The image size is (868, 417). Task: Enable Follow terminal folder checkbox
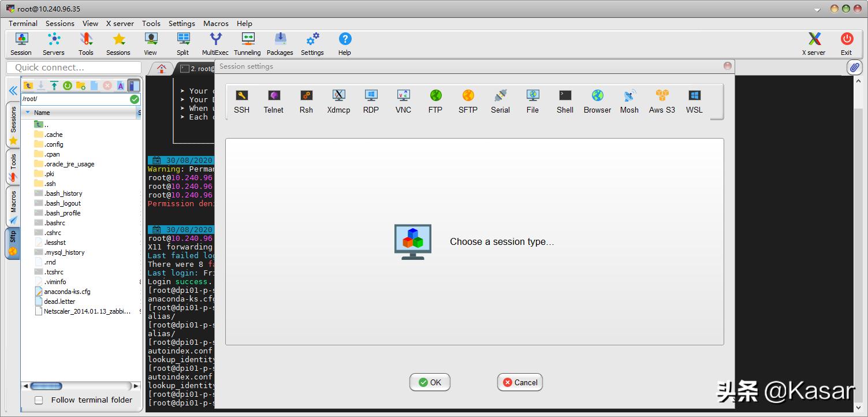click(x=39, y=400)
